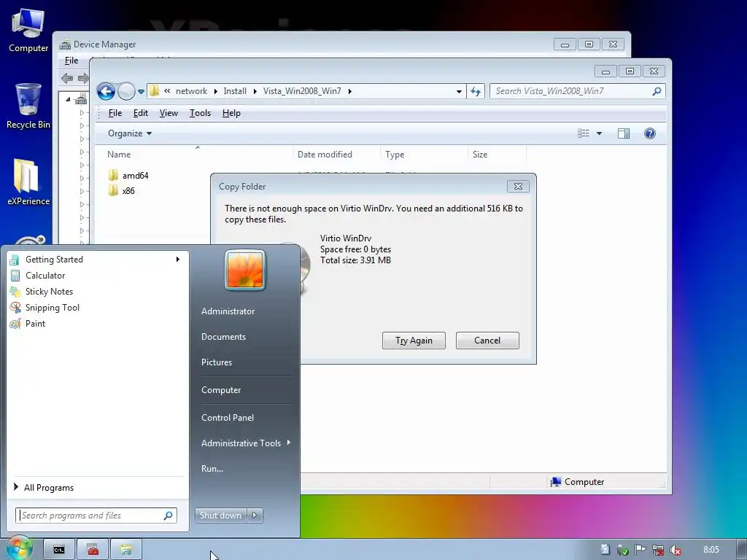Open the View menu in Explorer

[169, 113]
